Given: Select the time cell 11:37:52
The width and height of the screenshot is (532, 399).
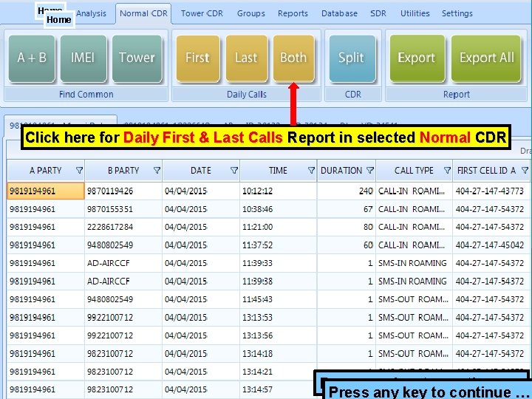Looking at the screenshot, I should 279,245.
